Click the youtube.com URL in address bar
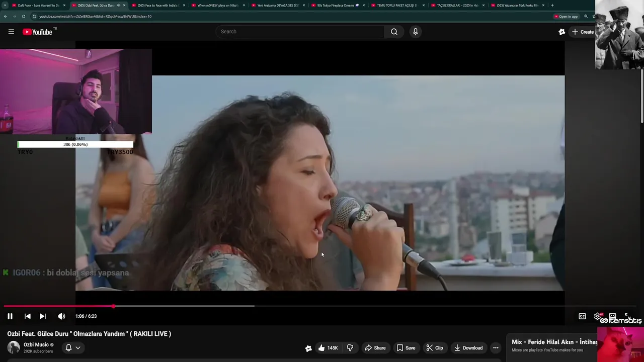 coord(95,16)
